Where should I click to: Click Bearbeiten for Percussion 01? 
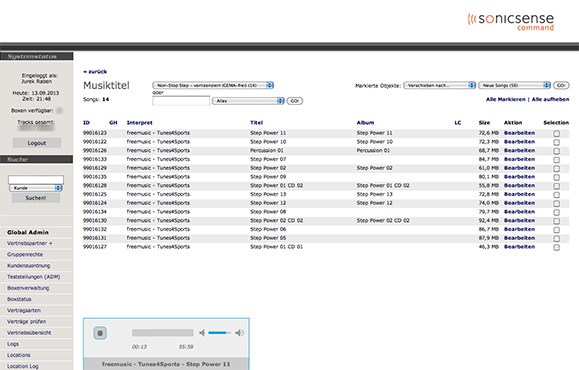[519, 151]
